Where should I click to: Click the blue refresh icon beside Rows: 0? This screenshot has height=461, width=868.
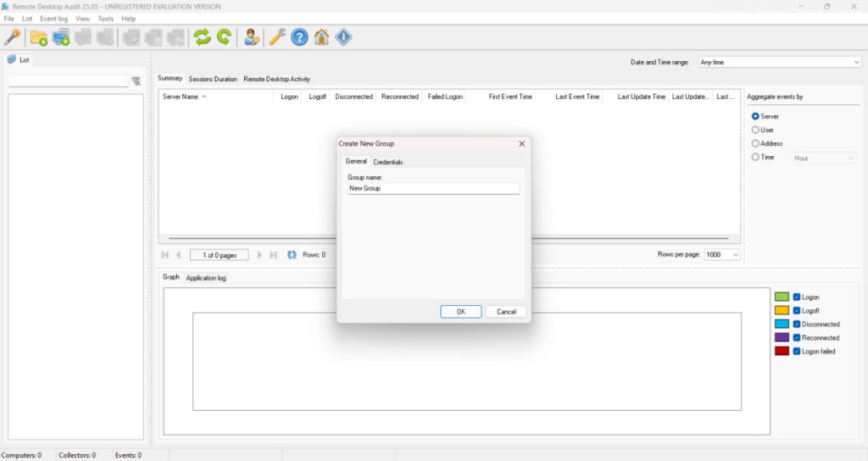click(x=292, y=255)
